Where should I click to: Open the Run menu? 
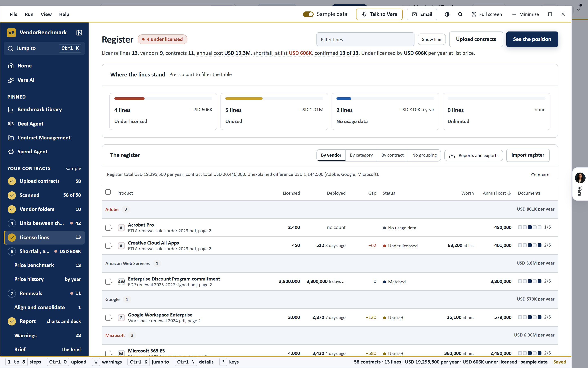coord(29,14)
